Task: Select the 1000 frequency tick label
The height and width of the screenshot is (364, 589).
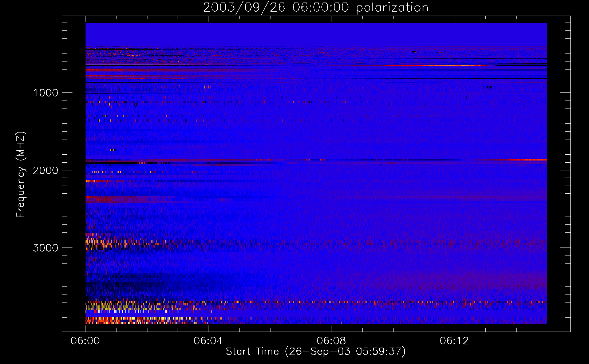Action: [46, 93]
